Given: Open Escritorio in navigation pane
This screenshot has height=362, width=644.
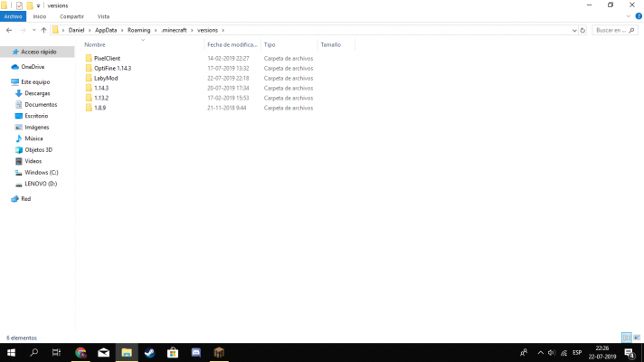Looking at the screenshot, I should coord(37,116).
